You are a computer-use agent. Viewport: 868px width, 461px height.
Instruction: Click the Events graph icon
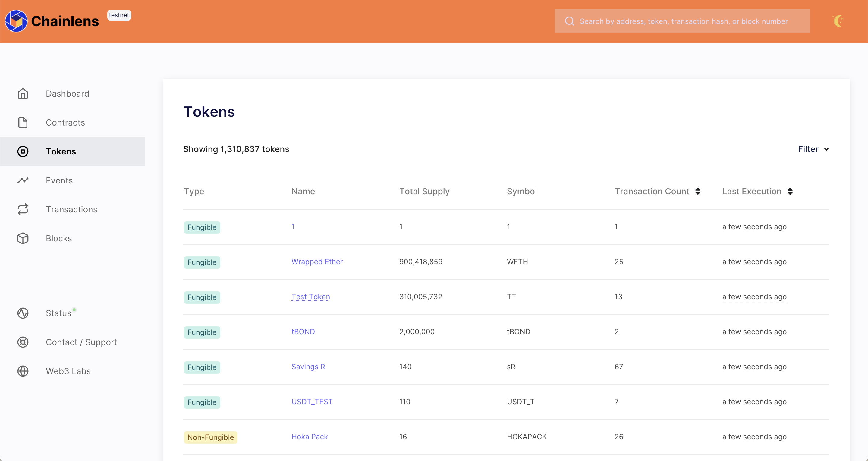click(x=23, y=180)
